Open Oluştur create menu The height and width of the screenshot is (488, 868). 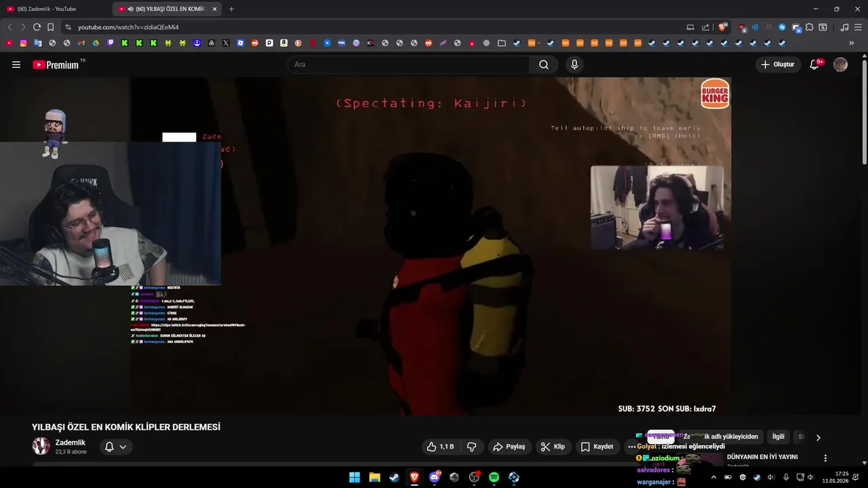coord(778,64)
